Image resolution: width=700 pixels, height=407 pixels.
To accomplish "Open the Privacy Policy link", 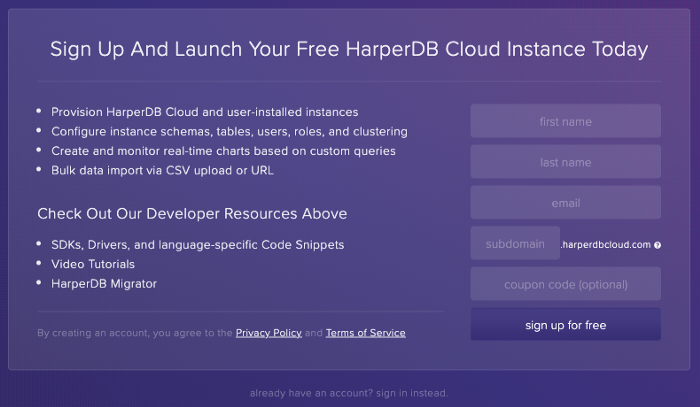I will coord(269,333).
